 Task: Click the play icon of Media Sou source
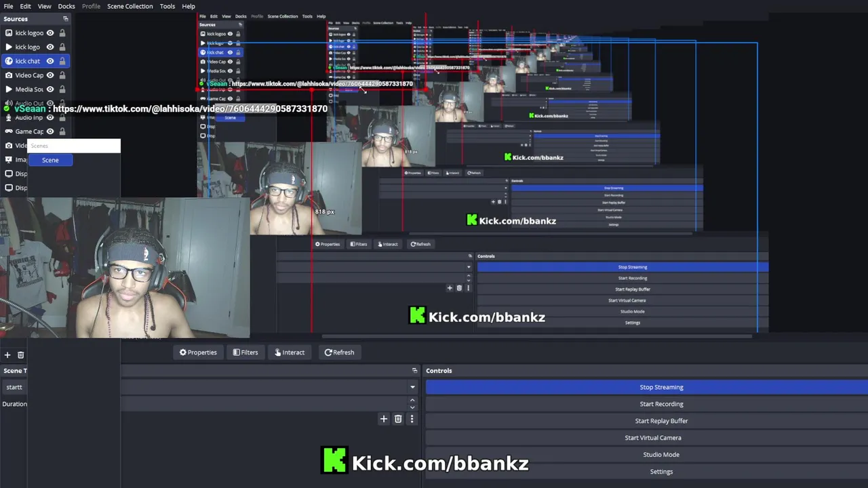tap(9, 89)
